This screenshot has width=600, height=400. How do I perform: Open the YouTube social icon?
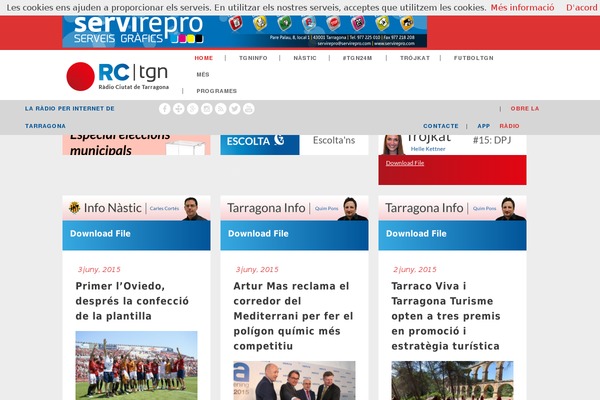pyautogui.click(x=249, y=109)
